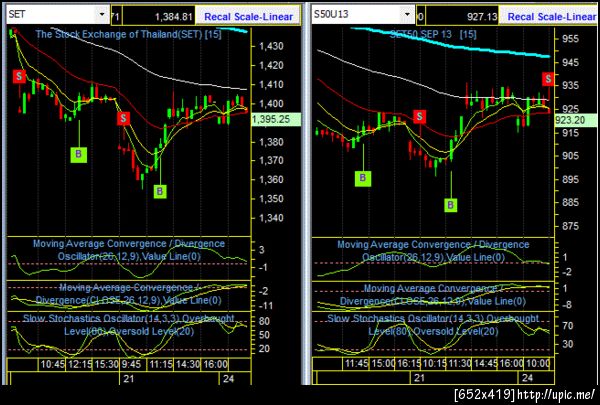Click the first S sell marker near SET chart's left edge

19,76
